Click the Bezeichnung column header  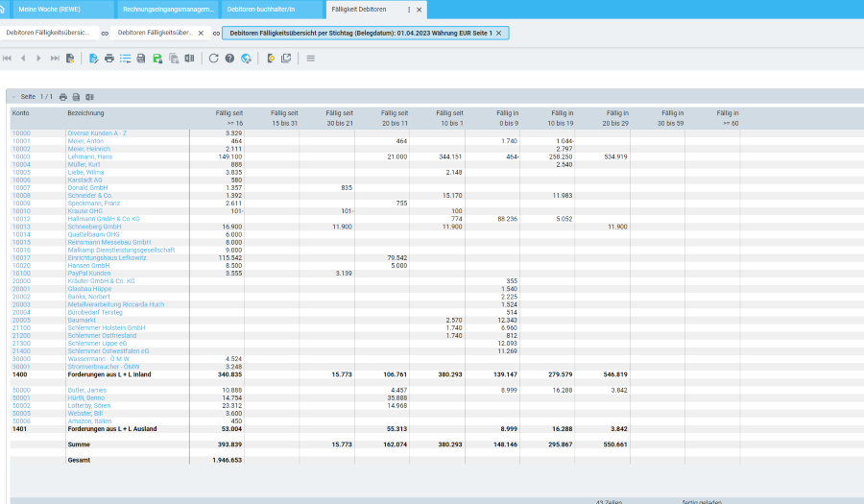[x=85, y=113]
